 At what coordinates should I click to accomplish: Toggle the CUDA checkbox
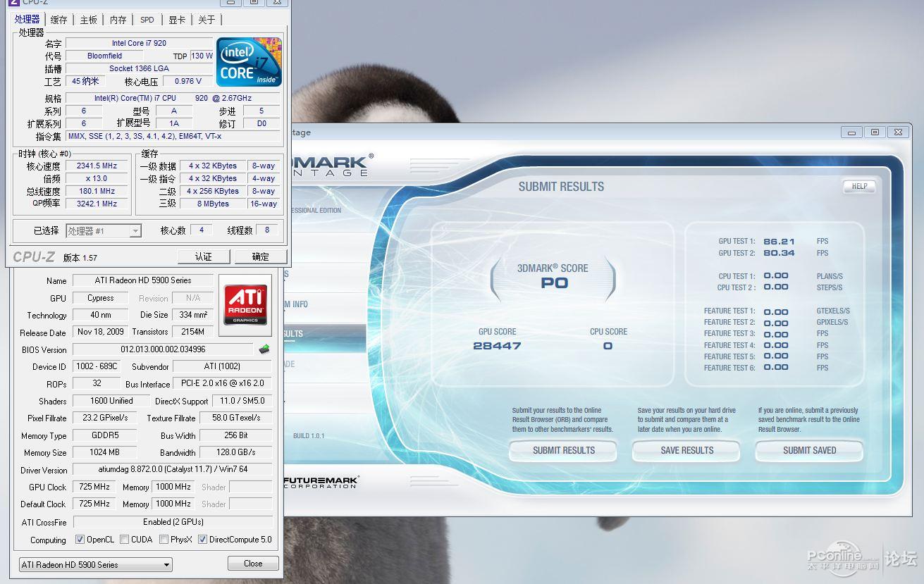(x=124, y=540)
